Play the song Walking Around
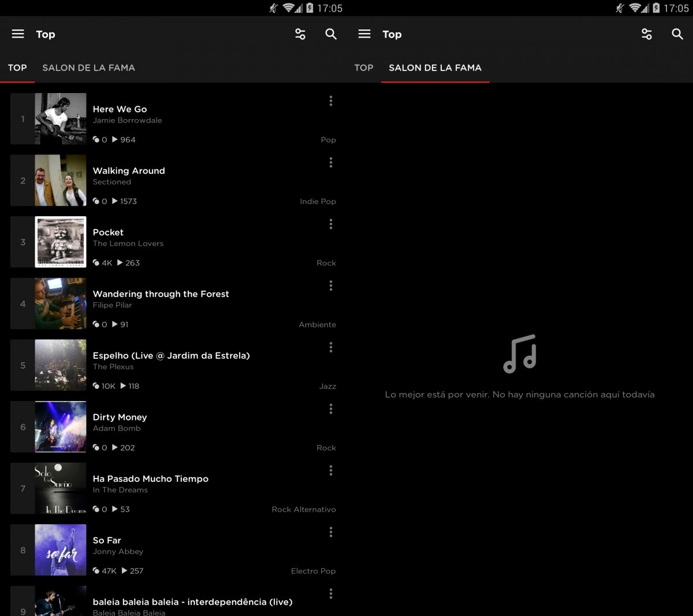The image size is (693, 616). tap(129, 171)
